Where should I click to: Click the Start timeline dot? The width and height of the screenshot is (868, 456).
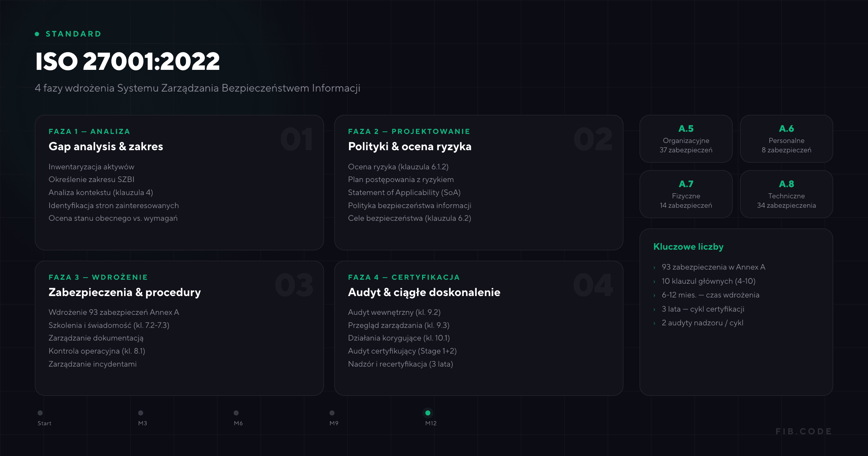40,413
